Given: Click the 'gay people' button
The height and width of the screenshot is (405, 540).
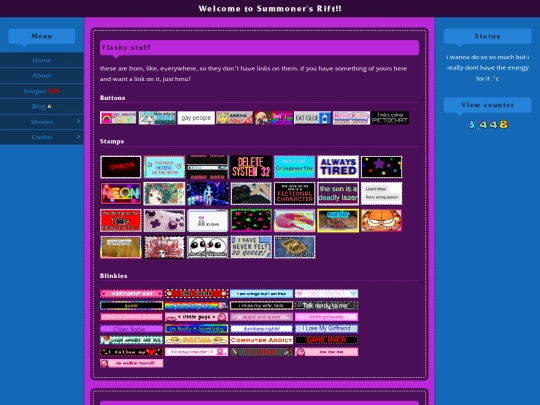Looking at the screenshot, I should (x=196, y=118).
